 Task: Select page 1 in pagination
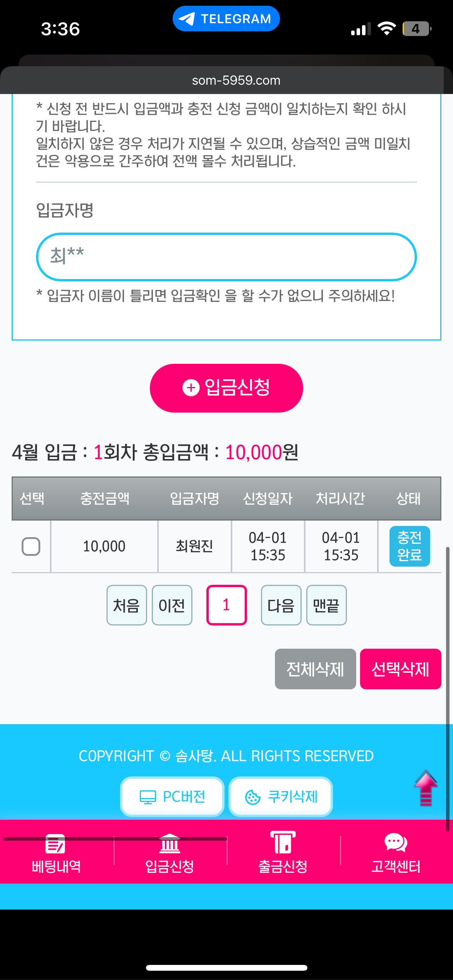point(226,605)
